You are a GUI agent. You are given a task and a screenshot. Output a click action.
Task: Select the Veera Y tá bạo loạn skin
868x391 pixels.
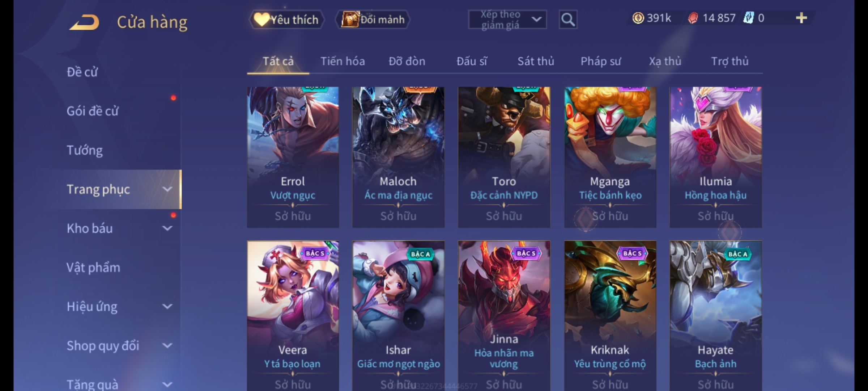click(293, 316)
